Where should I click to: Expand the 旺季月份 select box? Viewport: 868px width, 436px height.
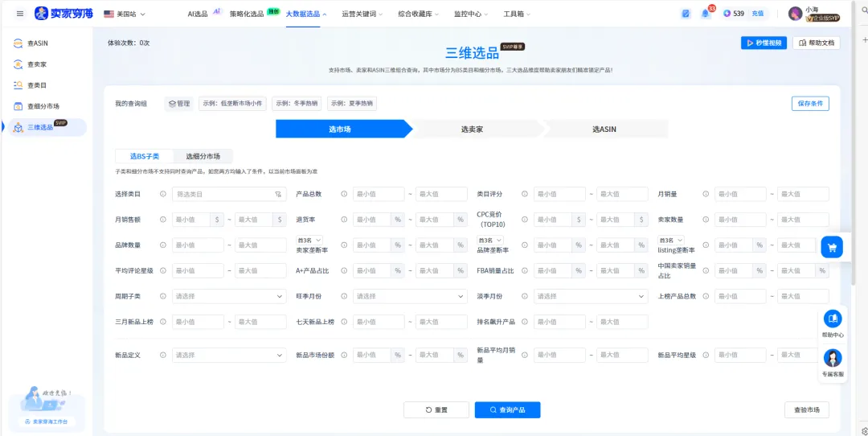coord(410,296)
